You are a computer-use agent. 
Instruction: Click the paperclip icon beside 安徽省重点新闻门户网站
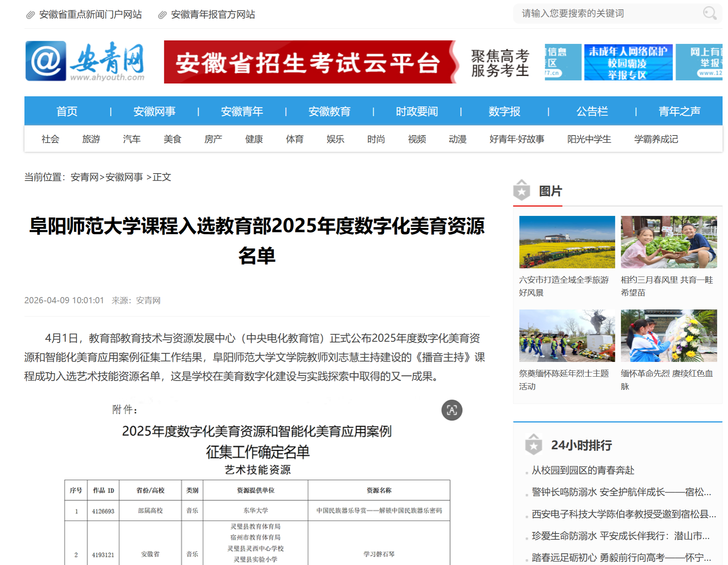click(30, 15)
